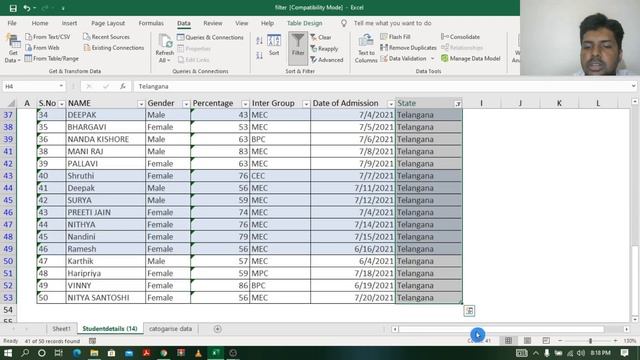
Task: Open Recent Sources
Action: click(107, 37)
